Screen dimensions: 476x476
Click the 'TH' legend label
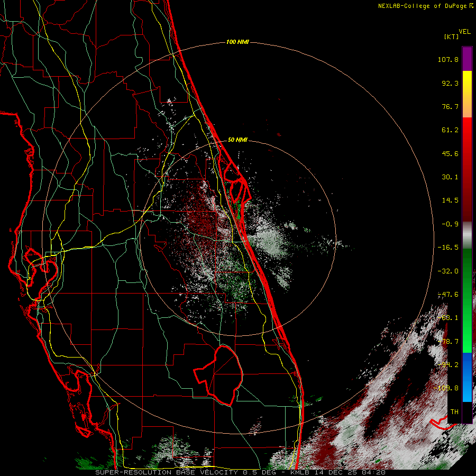coord(454,412)
